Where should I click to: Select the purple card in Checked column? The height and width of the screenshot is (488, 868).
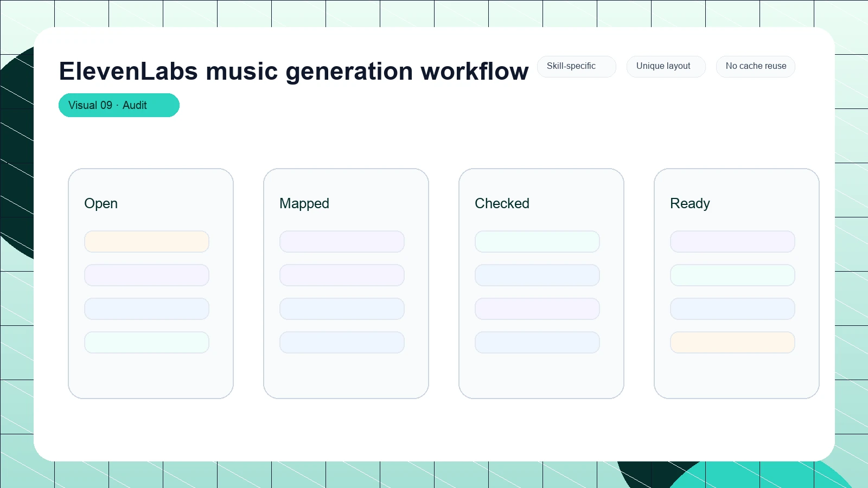tap(537, 309)
